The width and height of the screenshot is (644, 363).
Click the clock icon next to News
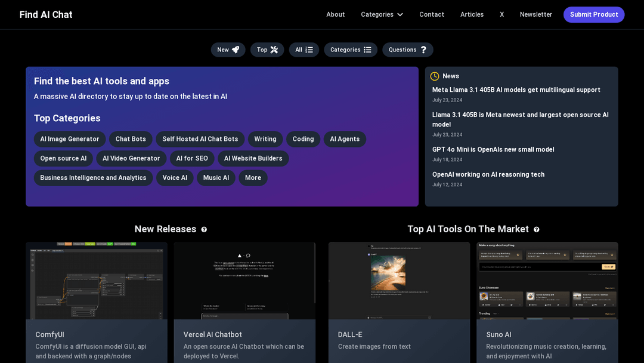(435, 76)
